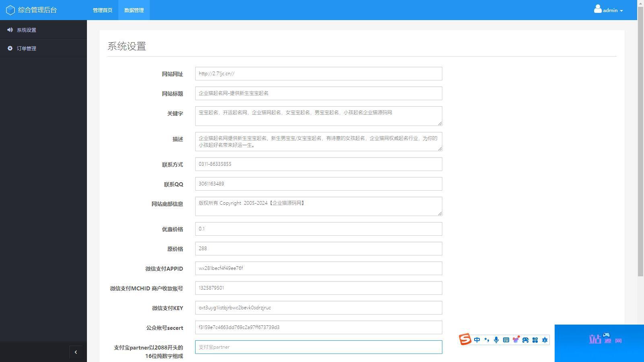
Task: Click the Sogou input method S logo
Action: pos(465,339)
